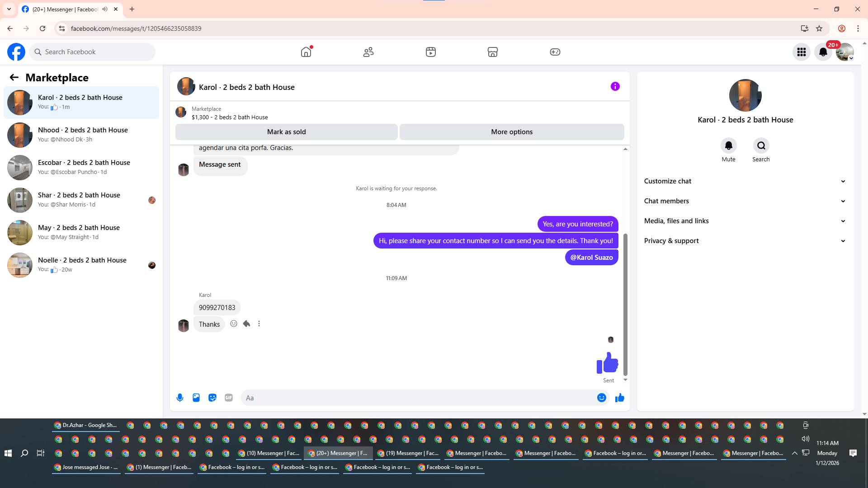Image resolution: width=868 pixels, height=488 pixels.
Task: Toggle conversation information panel icon
Action: point(615,86)
